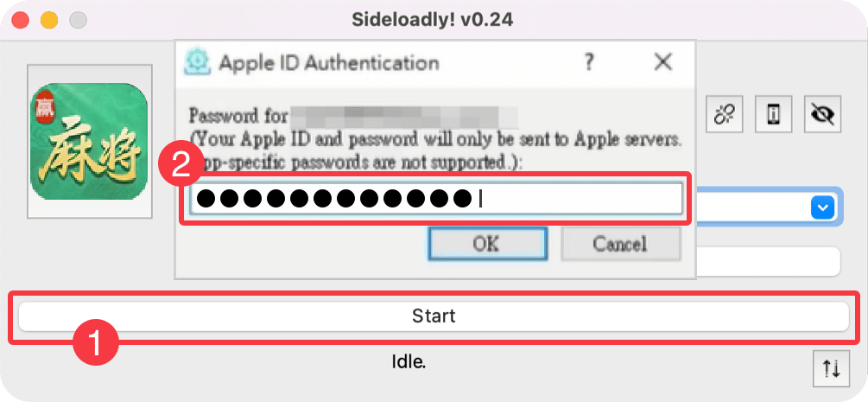Image resolution: width=868 pixels, height=402 pixels.
Task: Close the Apple ID Authentication dialog
Action: (663, 62)
